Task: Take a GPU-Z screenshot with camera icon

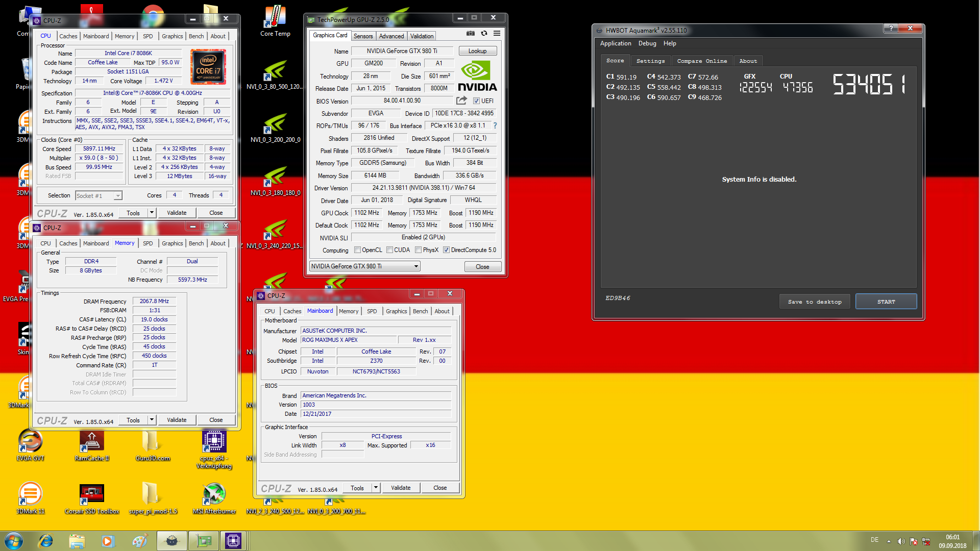Action: pyautogui.click(x=470, y=34)
